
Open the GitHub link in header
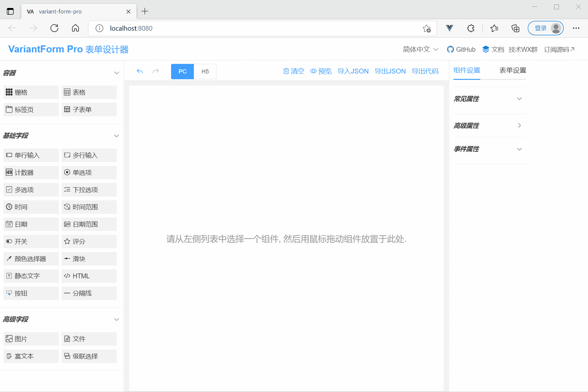(x=461, y=50)
